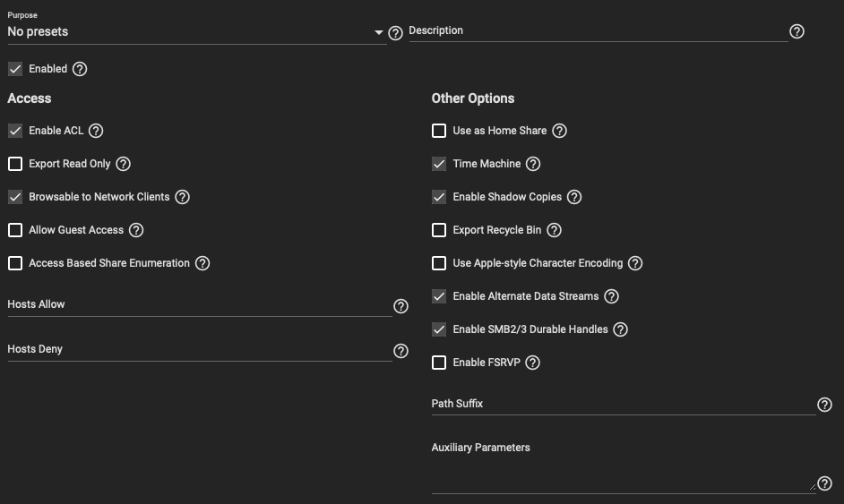Show help for Export Recycle Bin
The width and height of the screenshot is (844, 504).
(x=554, y=230)
